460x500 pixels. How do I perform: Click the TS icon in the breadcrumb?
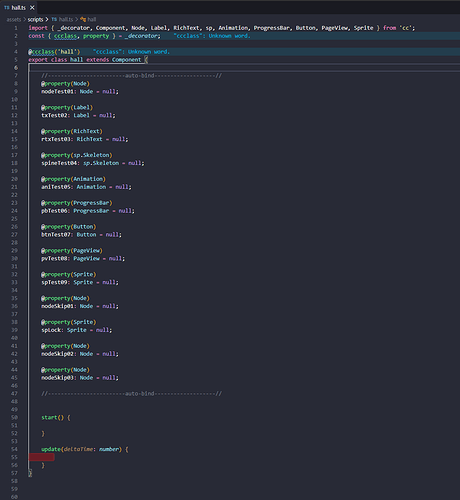coord(54,19)
